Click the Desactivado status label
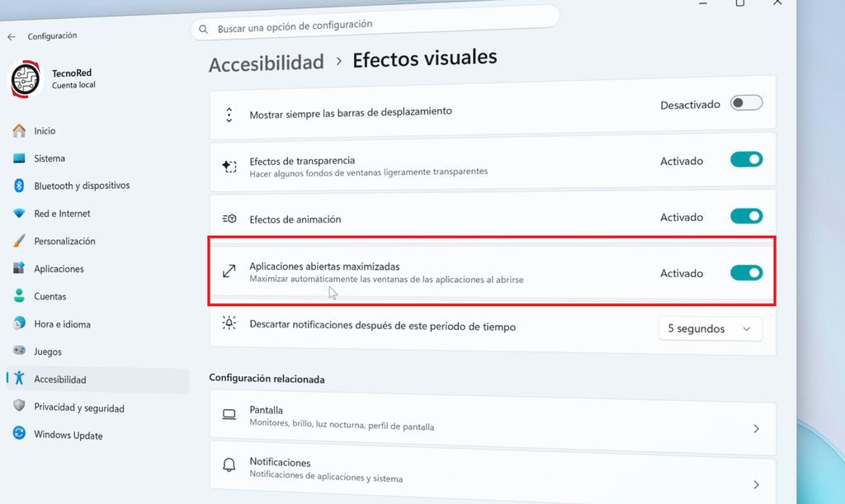Image resolution: width=845 pixels, height=504 pixels. [691, 105]
